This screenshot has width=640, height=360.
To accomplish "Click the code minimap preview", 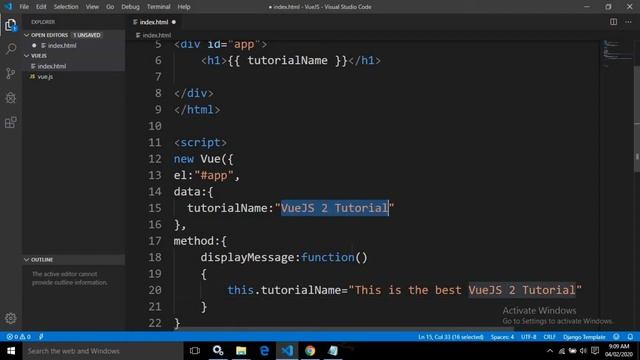I will pyautogui.click(x=617, y=53).
